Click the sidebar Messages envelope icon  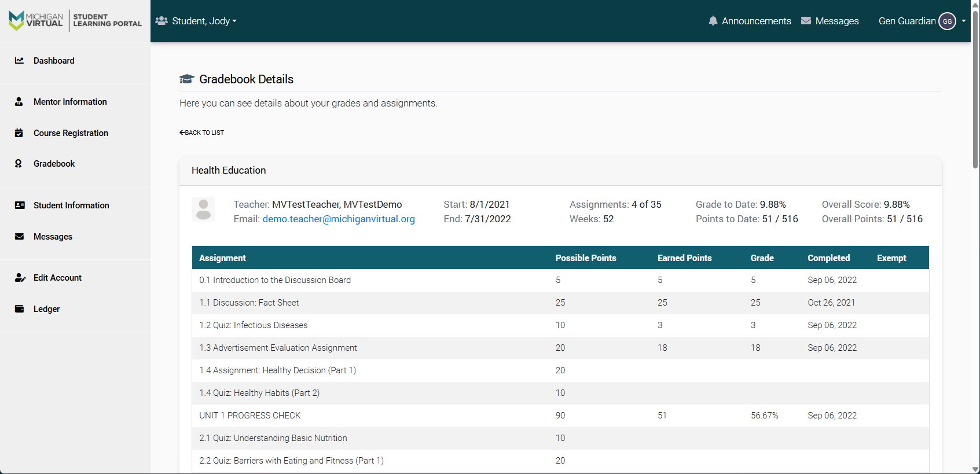pos(20,237)
